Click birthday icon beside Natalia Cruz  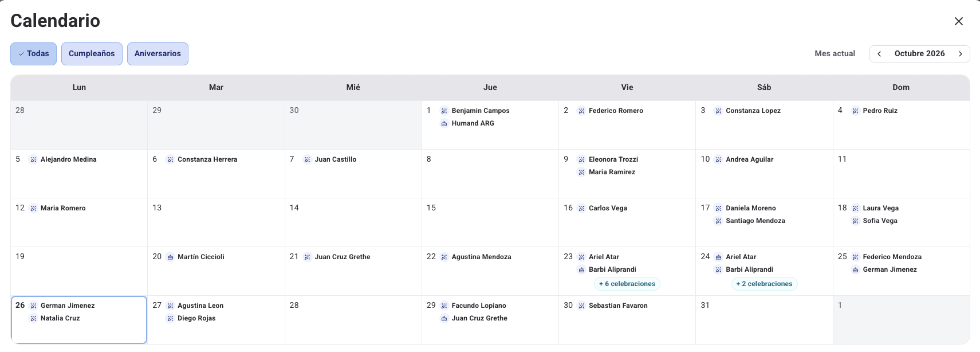pos(33,318)
